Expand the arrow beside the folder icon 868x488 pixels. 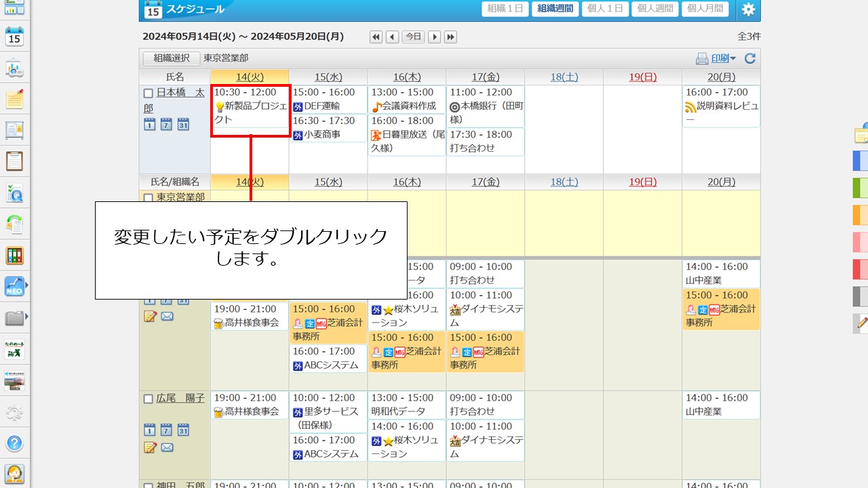27,317
